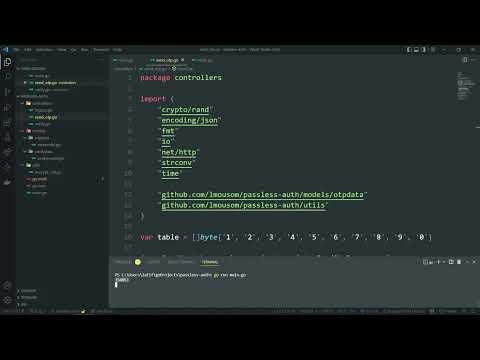The width and height of the screenshot is (480, 360).
Task: Create a new terminal with plus icon
Action: pos(439,262)
